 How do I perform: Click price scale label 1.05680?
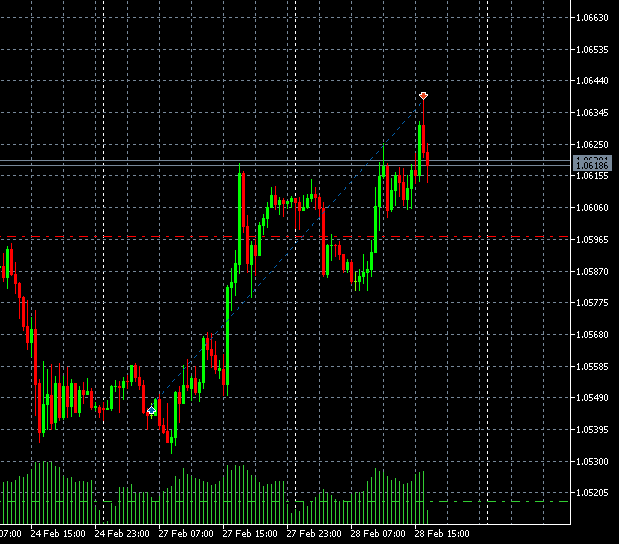(x=593, y=334)
